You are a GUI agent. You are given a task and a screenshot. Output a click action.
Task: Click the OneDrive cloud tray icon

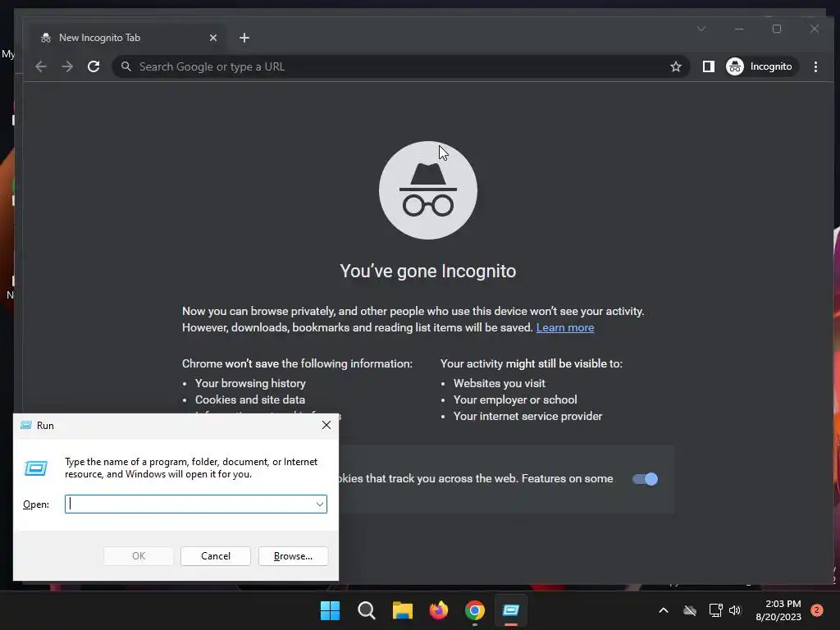pyautogui.click(x=690, y=610)
